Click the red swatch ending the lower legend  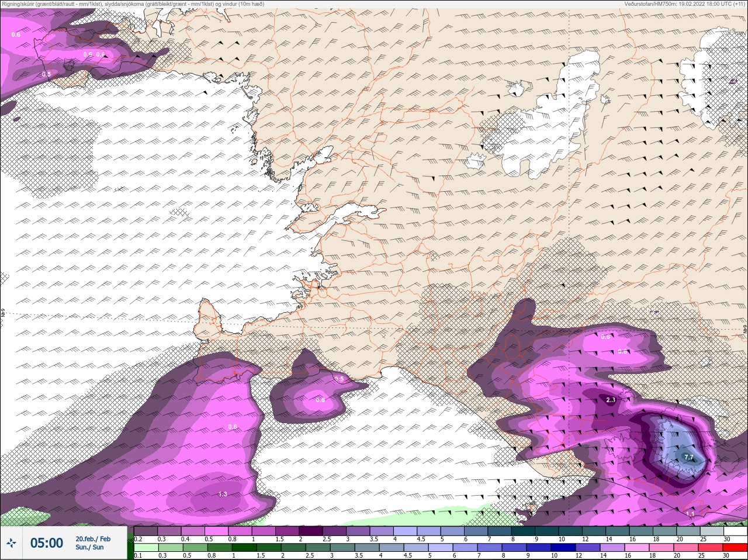735,548
